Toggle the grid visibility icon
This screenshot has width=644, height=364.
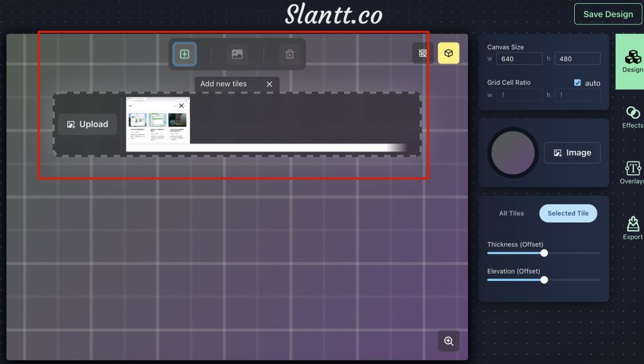[422, 53]
